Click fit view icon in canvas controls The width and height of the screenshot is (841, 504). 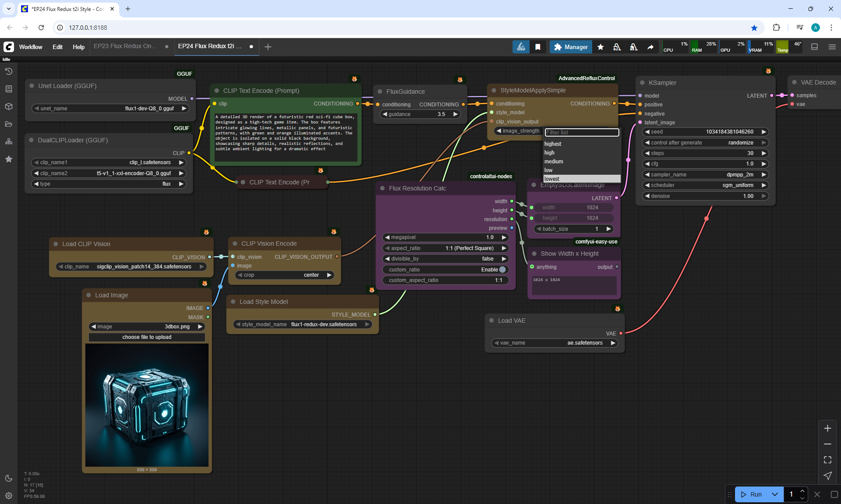(827, 460)
